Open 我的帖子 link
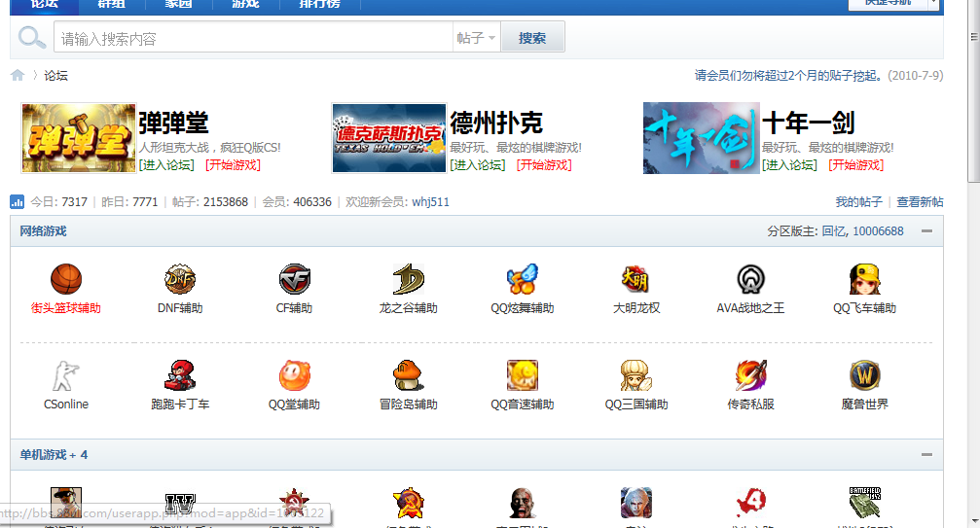 (858, 201)
